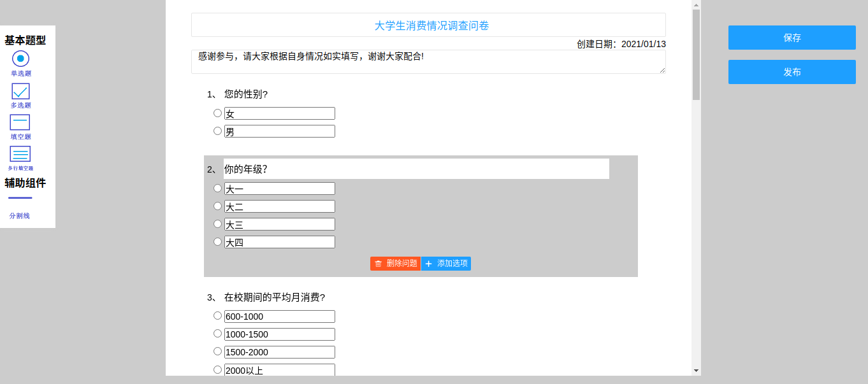Click the trash icon on 删除问题
The image size is (868, 384).
pos(379,264)
